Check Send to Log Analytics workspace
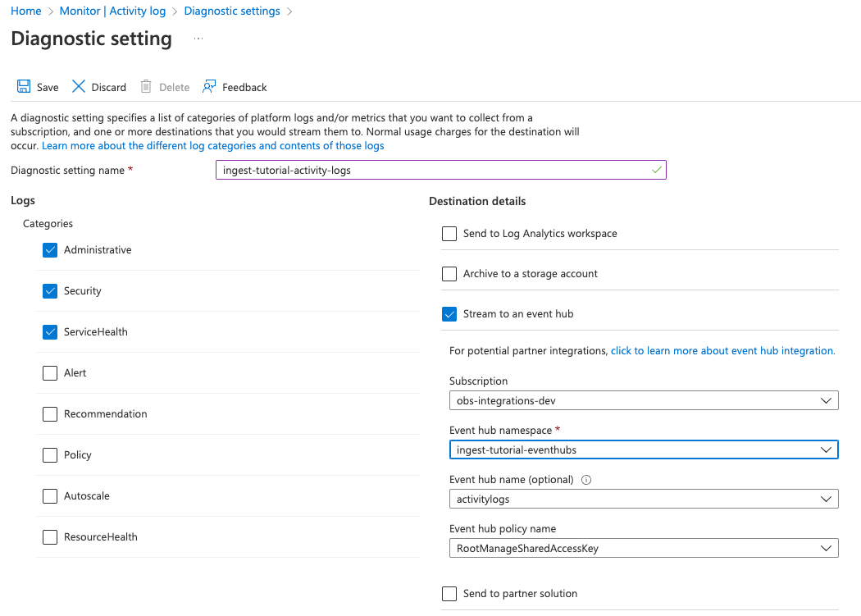 449,233
